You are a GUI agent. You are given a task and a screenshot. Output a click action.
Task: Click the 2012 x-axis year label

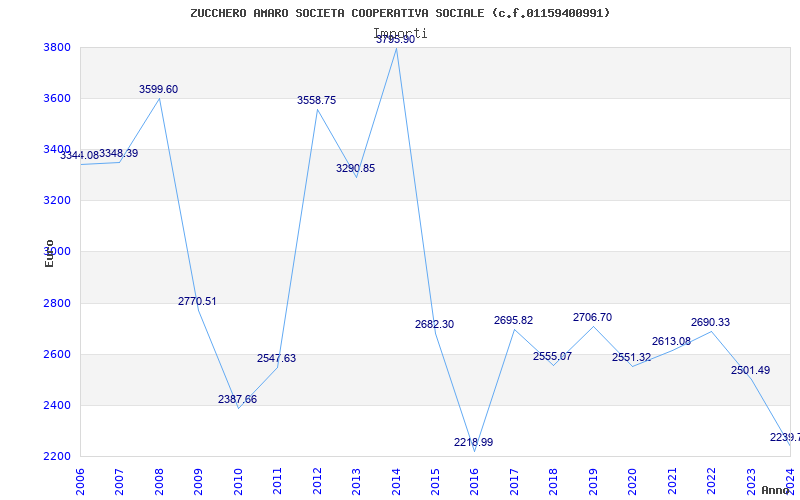pyautogui.click(x=317, y=482)
